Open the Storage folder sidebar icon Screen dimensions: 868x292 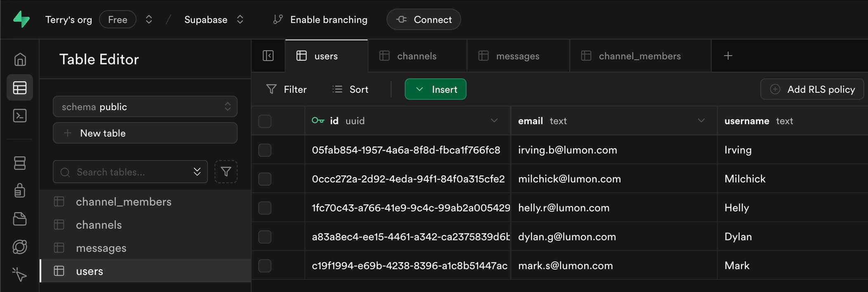pyautogui.click(x=20, y=218)
